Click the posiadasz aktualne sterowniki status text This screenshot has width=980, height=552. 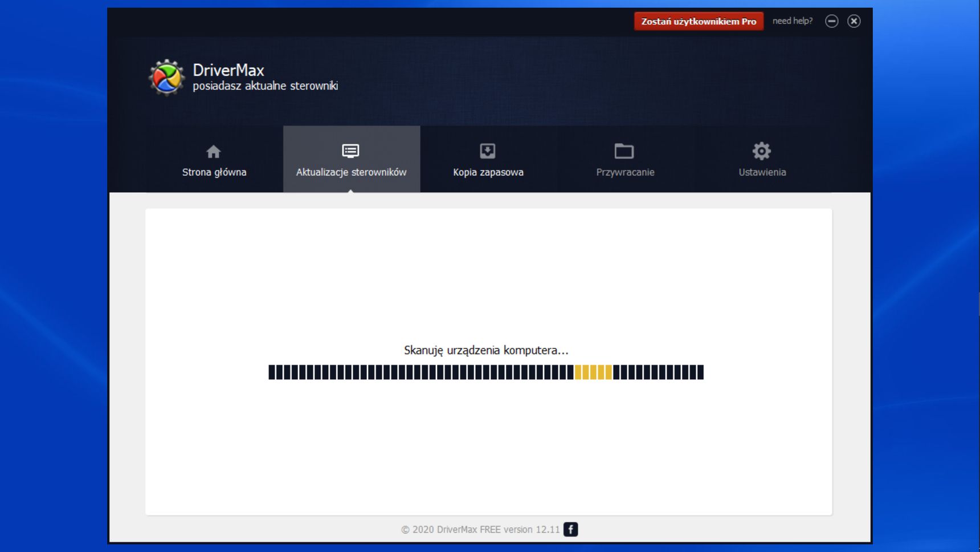[x=266, y=86]
